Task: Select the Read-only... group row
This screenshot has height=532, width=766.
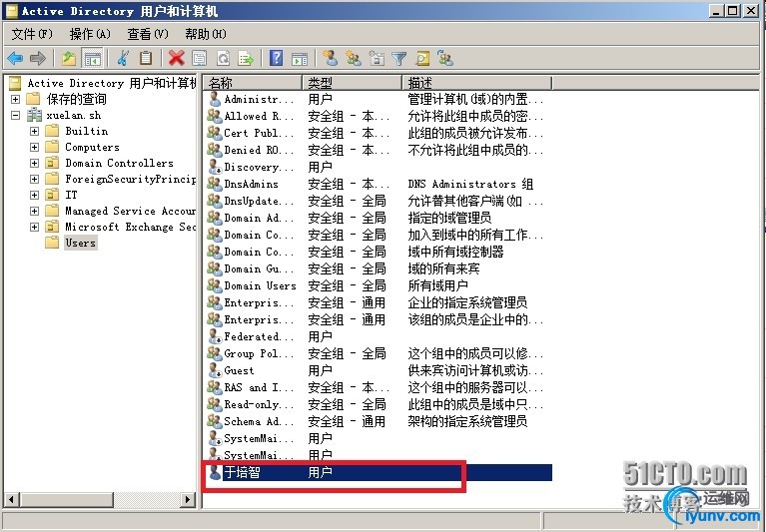Action: [378, 404]
